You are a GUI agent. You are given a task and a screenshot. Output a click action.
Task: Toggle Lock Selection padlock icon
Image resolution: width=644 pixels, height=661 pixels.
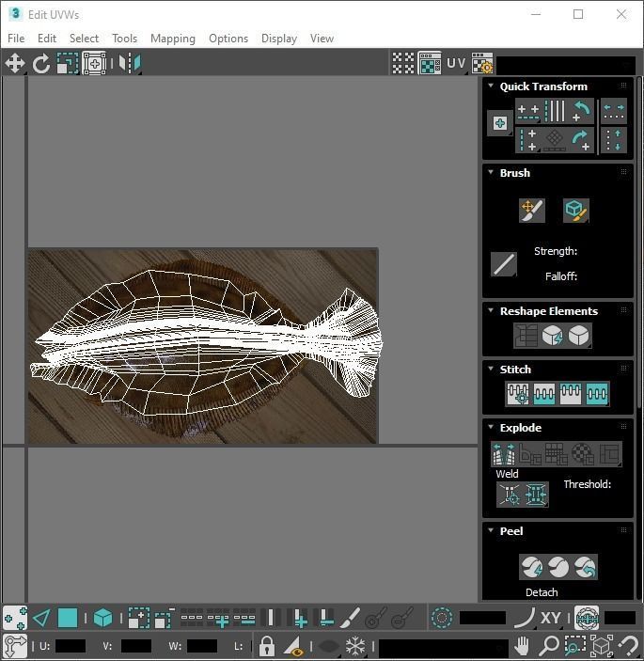tap(266, 646)
